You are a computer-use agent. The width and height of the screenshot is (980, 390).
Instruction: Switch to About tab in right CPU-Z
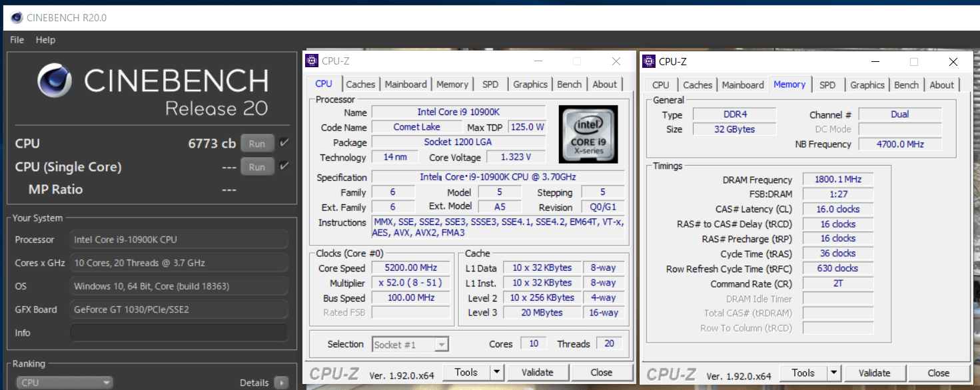[x=942, y=85]
